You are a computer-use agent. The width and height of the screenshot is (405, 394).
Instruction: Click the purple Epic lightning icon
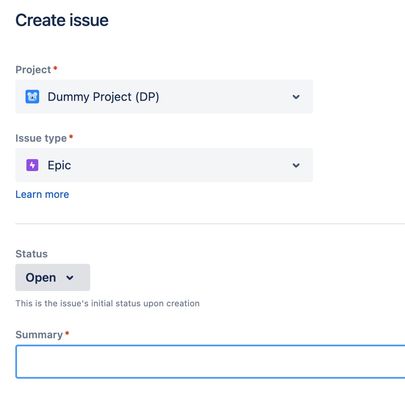coord(32,165)
